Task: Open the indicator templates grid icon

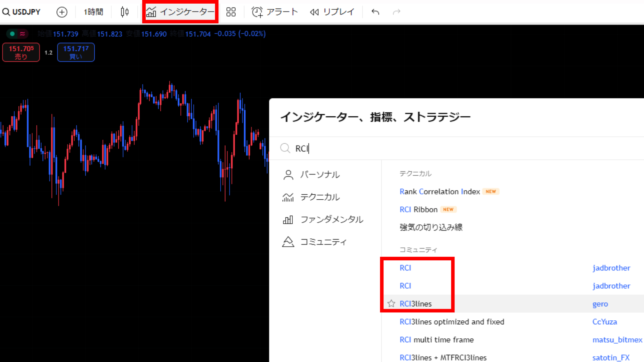Action: coord(231,12)
